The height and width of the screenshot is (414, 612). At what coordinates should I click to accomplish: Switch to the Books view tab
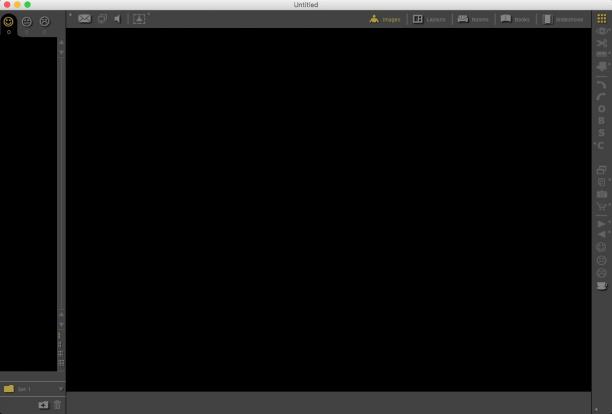click(515, 19)
